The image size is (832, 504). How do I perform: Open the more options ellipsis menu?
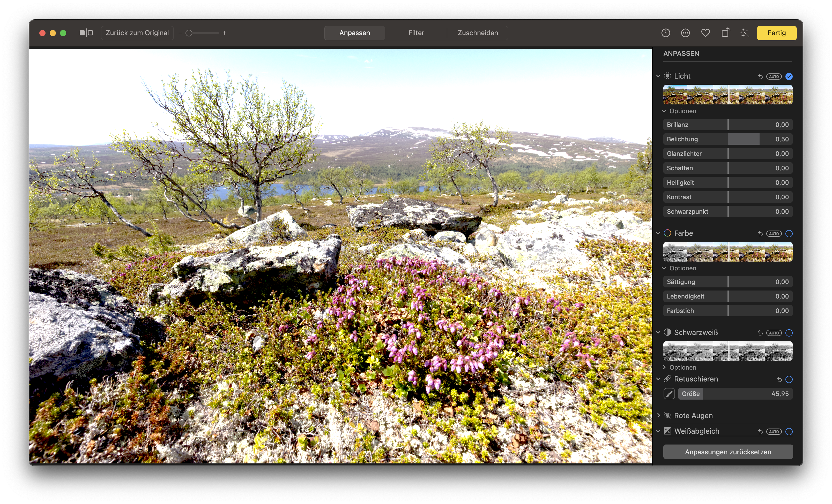(x=685, y=33)
